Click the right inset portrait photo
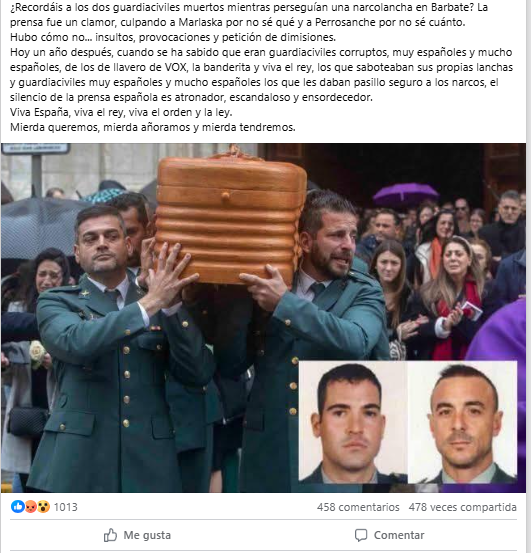The width and height of the screenshot is (531, 553). (x=462, y=422)
